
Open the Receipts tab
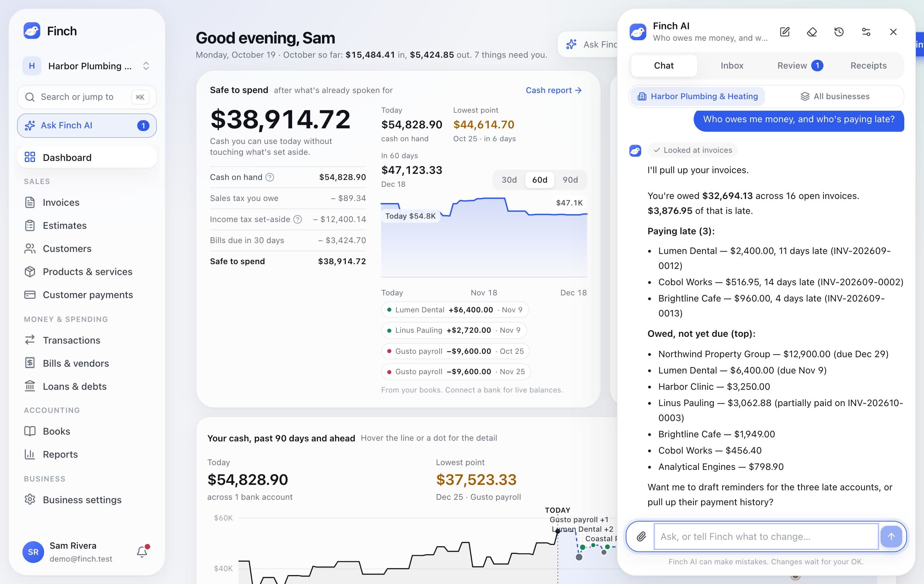(868, 66)
